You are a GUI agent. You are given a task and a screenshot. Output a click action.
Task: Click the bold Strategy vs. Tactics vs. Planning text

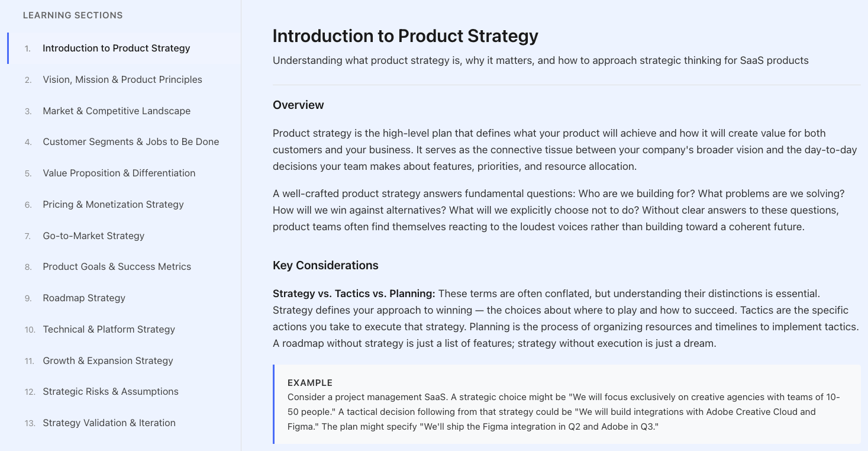[354, 294]
